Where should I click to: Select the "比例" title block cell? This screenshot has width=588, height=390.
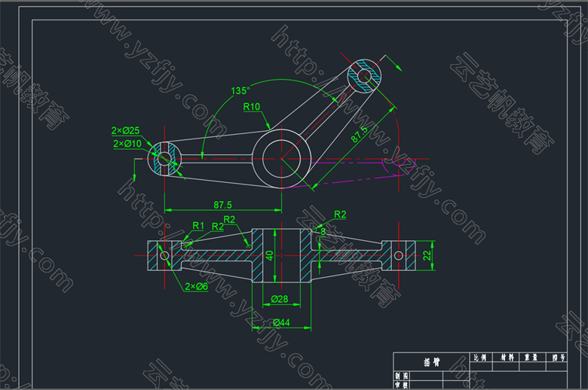480,358
